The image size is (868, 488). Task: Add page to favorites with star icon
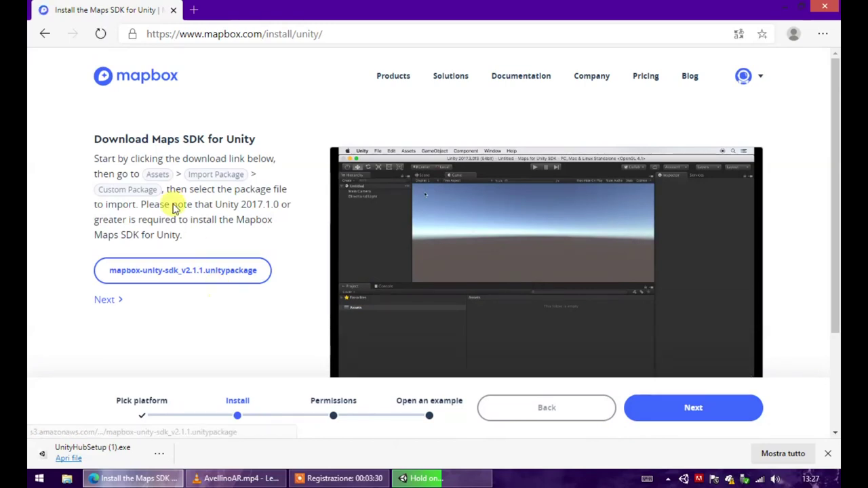coord(762,34)
